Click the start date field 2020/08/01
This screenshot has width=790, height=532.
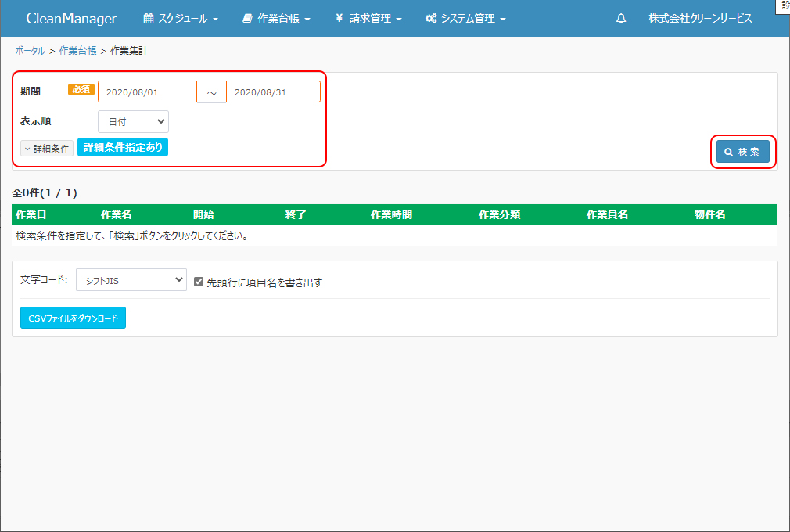(147, 92)
